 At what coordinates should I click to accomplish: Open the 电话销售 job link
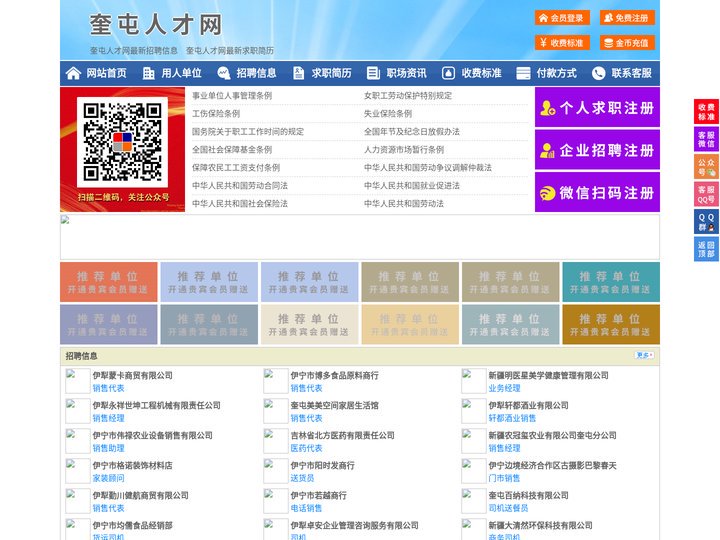[x=306, y=508]
